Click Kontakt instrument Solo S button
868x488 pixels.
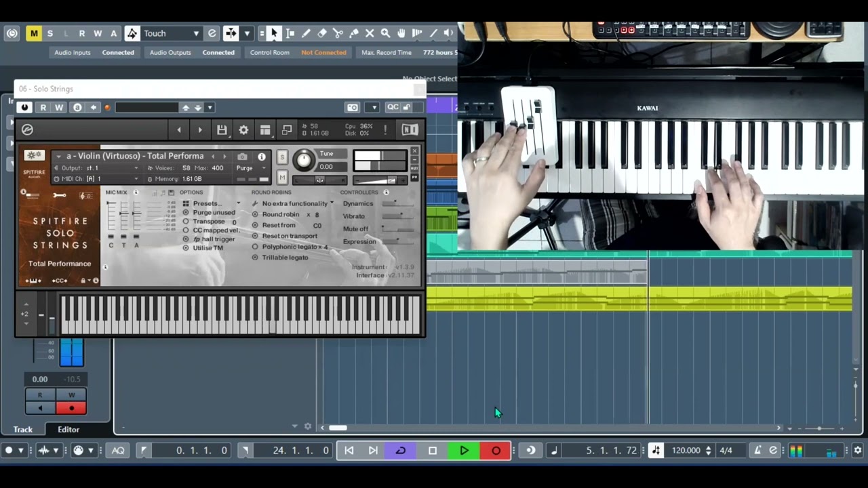pos(282,157)
